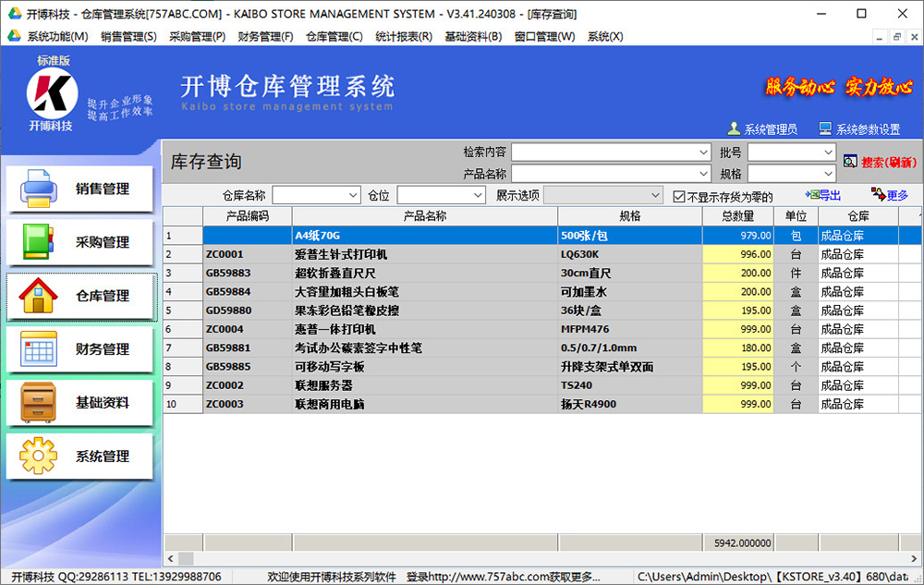Open the 统计报表(R) menu

404,37
